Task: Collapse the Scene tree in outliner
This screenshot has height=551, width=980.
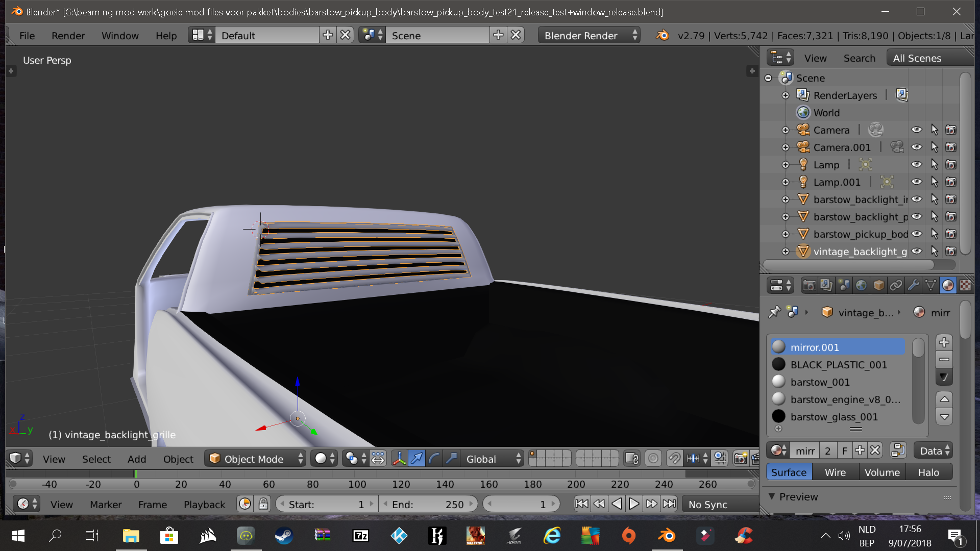Action: coord(768,78)
